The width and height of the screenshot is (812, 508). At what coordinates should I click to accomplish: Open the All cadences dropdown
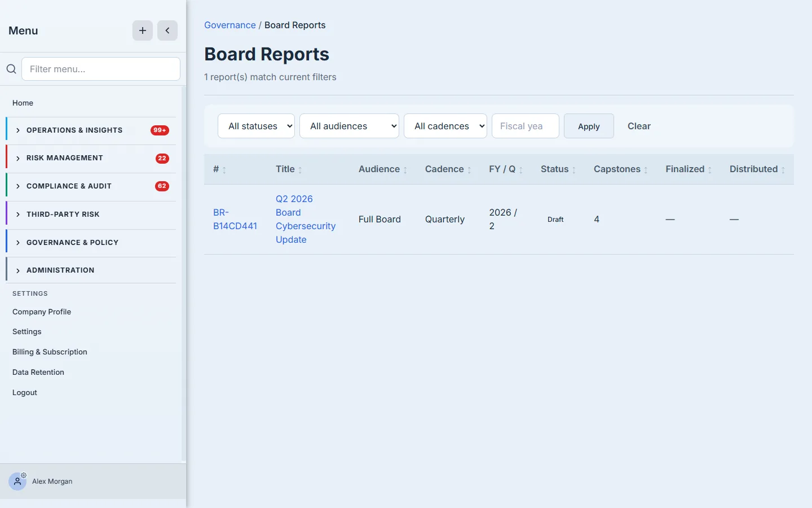(x=445, y=126)
